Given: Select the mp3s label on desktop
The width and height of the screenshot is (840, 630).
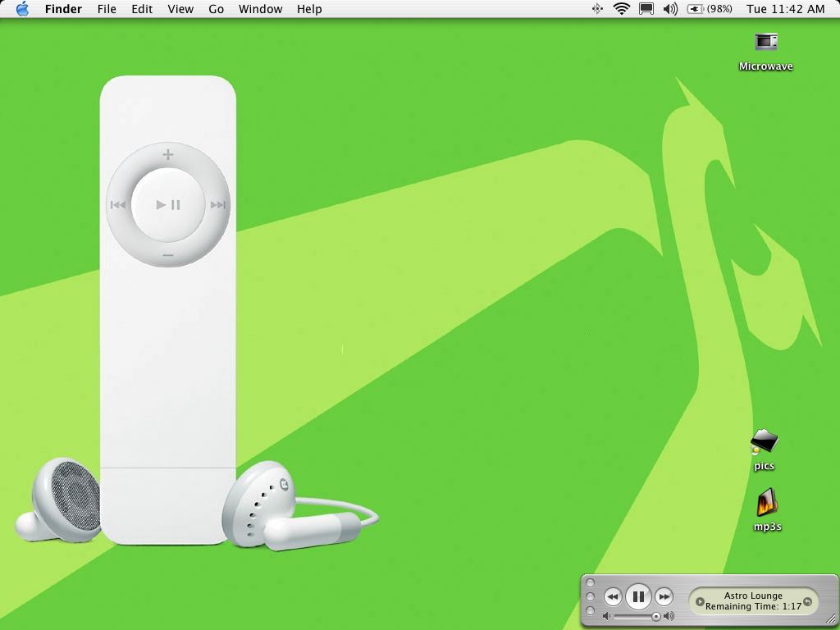Looking at the screenshot, I should coord(767,527).
